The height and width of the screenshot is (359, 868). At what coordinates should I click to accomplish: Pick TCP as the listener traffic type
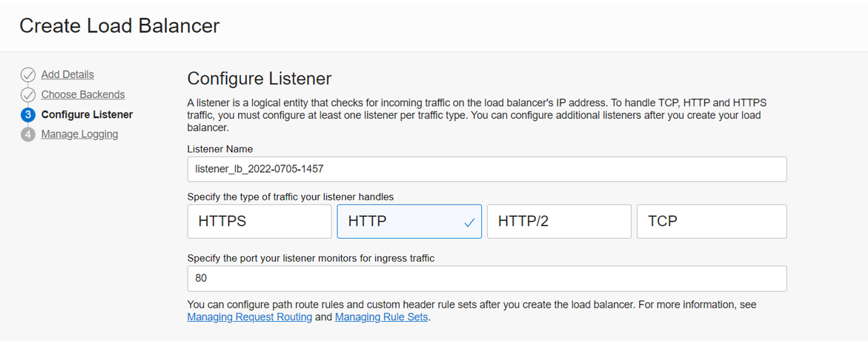point(712,221)
